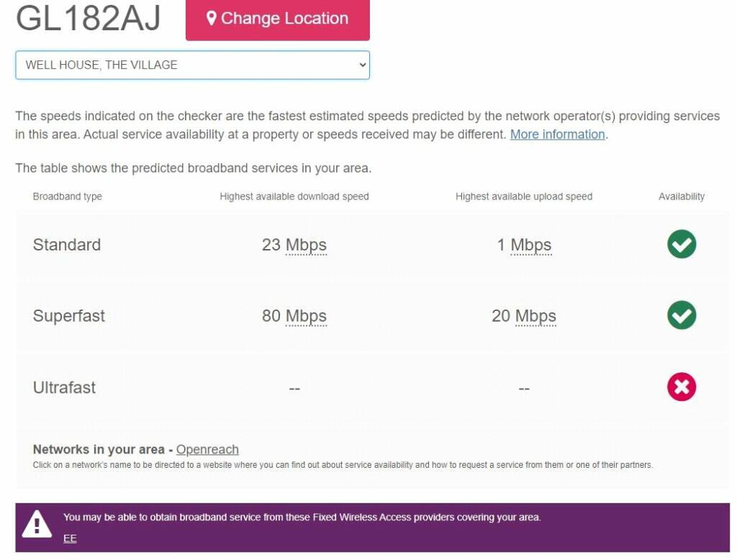737x560 pixels.
Task: Click the dropdown chevron arrow in the address selector
Action: (363, 65)
